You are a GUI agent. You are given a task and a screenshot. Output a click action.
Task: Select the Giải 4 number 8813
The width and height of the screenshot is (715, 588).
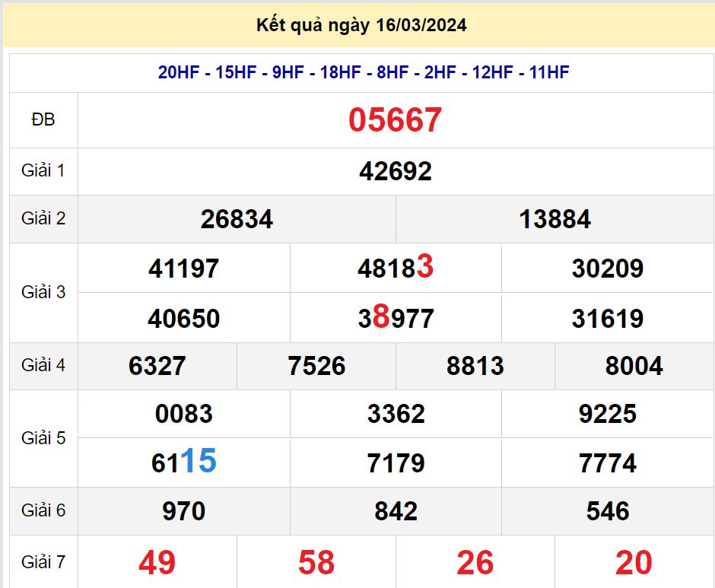pos(475,366)
